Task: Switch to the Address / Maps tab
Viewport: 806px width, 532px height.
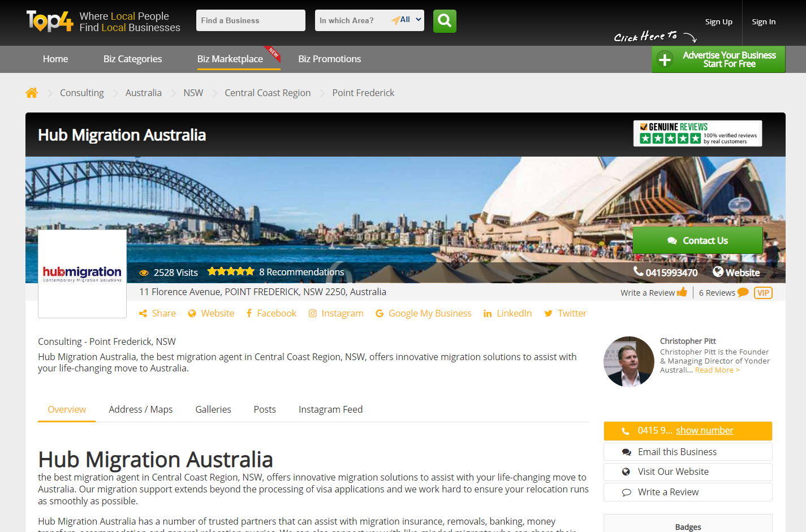Action: pos(140,409)
